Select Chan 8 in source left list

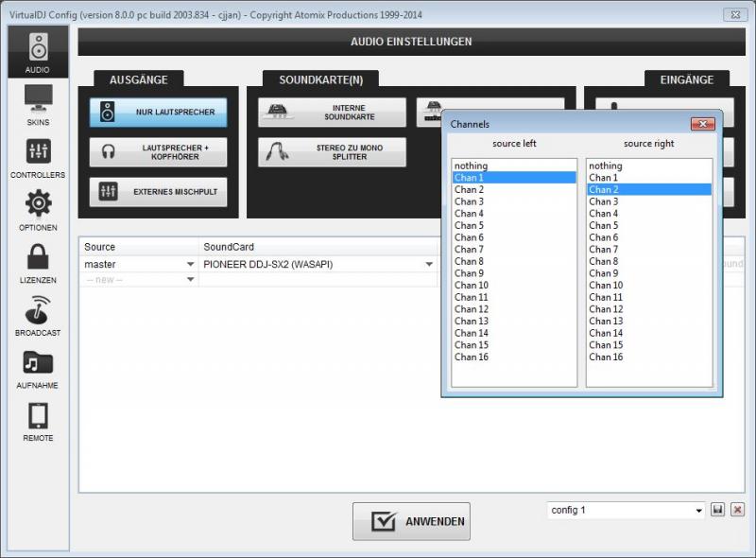point(514,261)
